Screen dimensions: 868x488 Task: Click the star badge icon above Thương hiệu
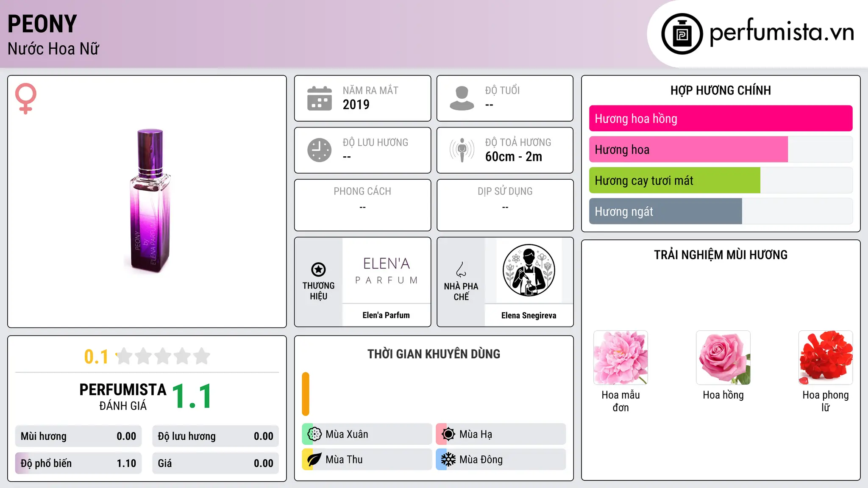[x=318, y=269]
